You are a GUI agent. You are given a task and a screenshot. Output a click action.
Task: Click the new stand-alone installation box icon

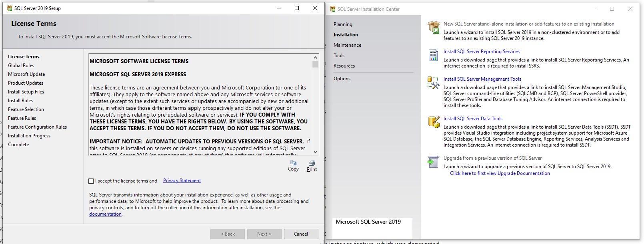coord(434,28)
